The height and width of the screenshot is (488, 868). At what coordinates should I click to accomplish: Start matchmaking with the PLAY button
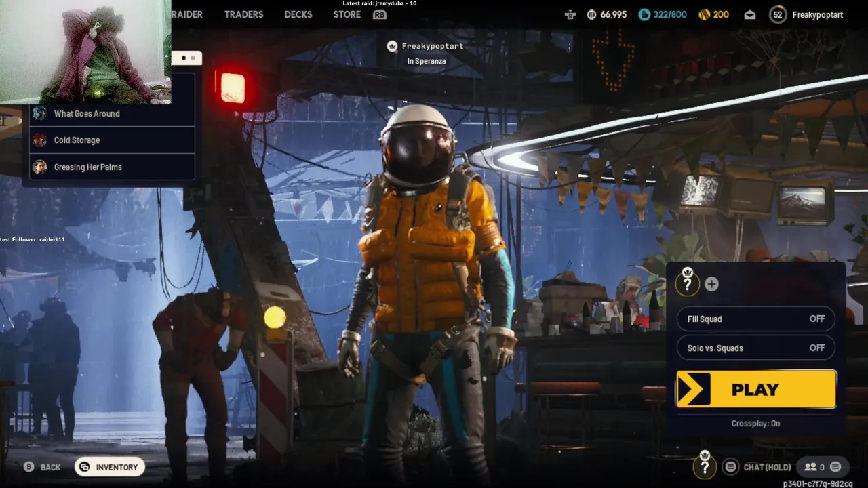click(x=756, y=389)
